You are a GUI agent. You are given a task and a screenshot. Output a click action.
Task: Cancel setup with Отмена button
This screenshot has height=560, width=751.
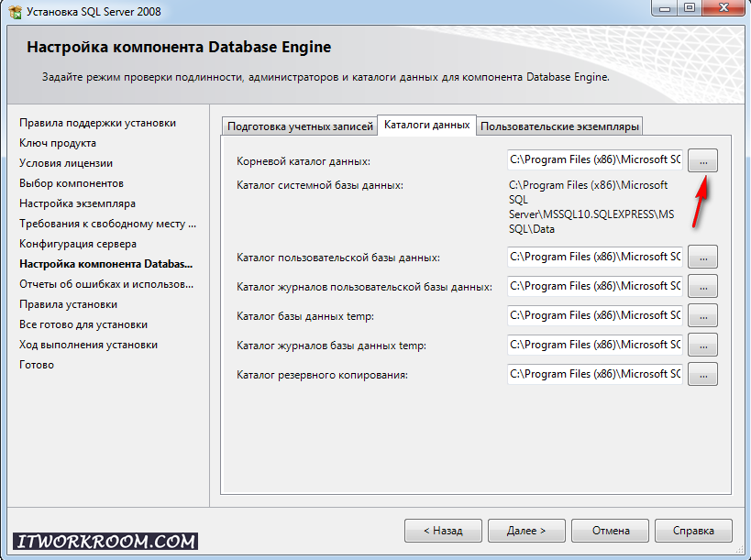[x=610, y=531]
